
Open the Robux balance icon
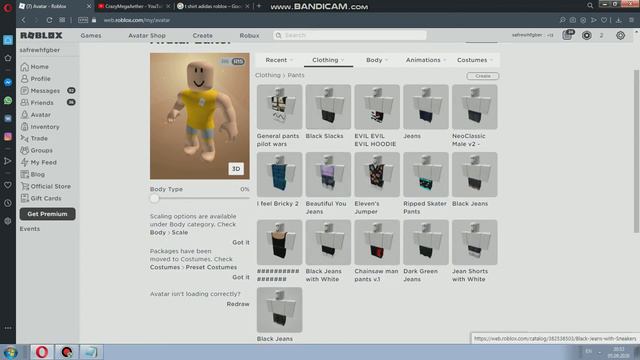click(x=587, y=36)
